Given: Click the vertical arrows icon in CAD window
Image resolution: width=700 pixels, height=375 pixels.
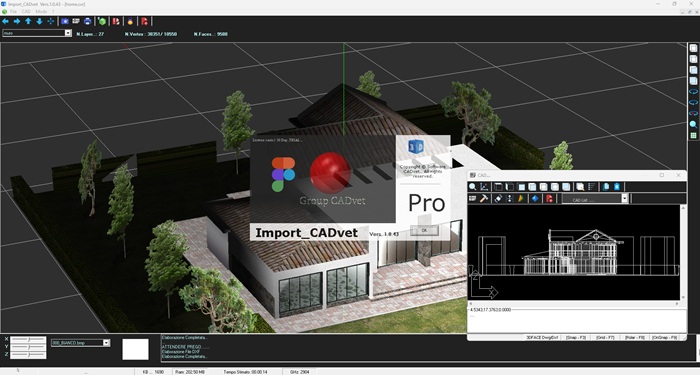Looking at the screenshot, I should point(509,198).
